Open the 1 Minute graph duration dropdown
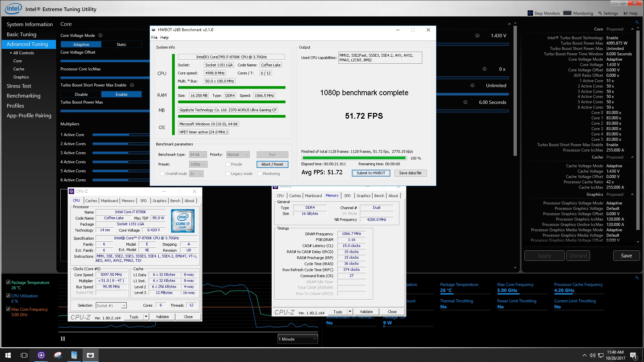 click(298, 339)
